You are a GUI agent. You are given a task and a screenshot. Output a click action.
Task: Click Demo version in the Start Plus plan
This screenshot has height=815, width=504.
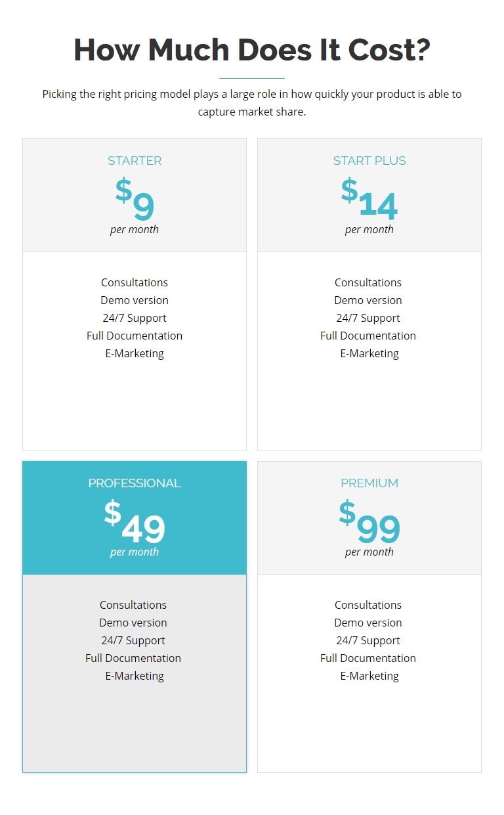point(368,300)
